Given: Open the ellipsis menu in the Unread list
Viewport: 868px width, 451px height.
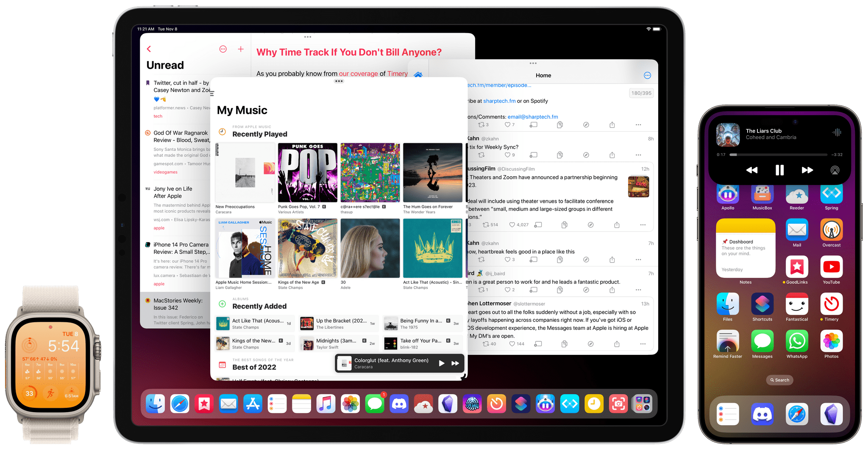Looking at the screenshot, I should 223,49.
